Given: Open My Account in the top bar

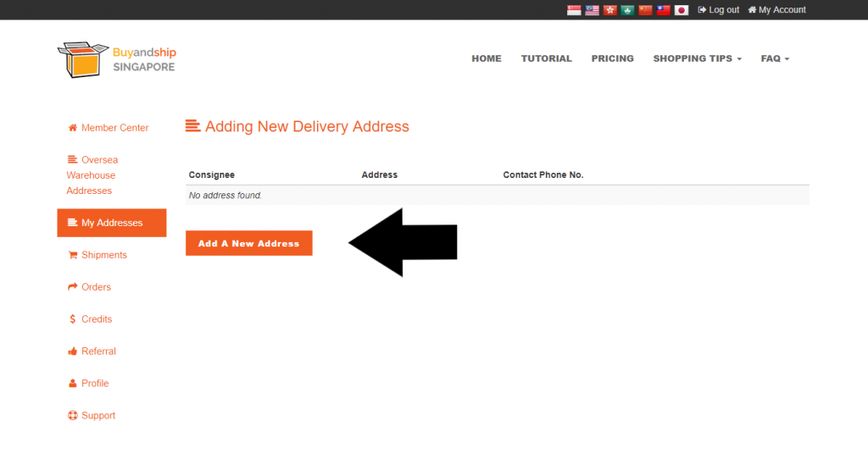Looking at the screenshot, I should click(x=776, y=10).
